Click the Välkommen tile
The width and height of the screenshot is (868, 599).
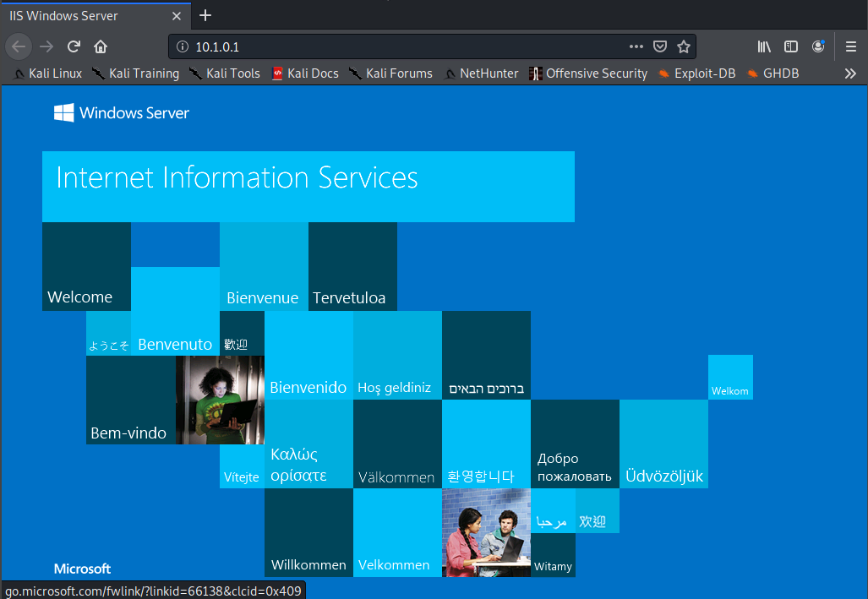397,444
